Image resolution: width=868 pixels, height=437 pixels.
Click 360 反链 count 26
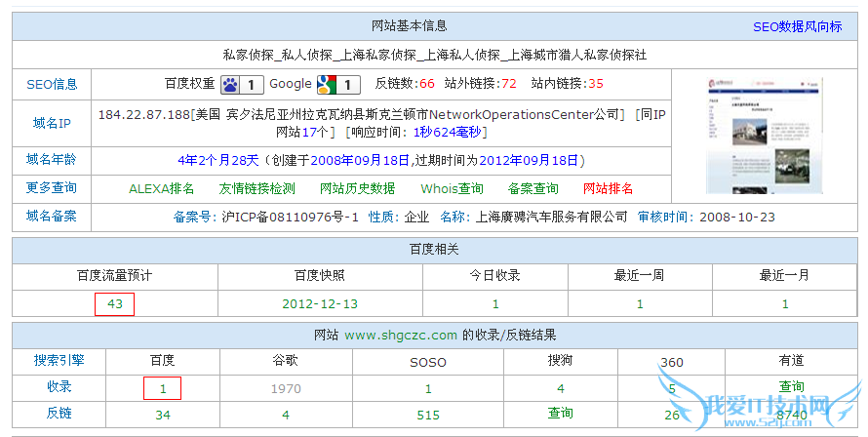click(672, 415)
